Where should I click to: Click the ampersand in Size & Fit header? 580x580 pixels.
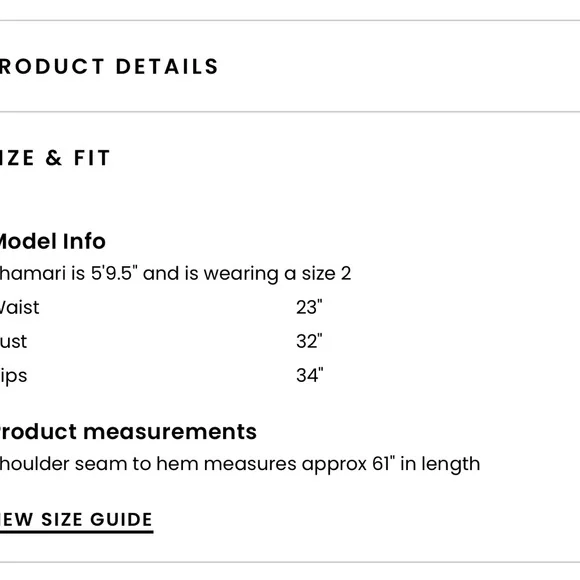(54, 158)
